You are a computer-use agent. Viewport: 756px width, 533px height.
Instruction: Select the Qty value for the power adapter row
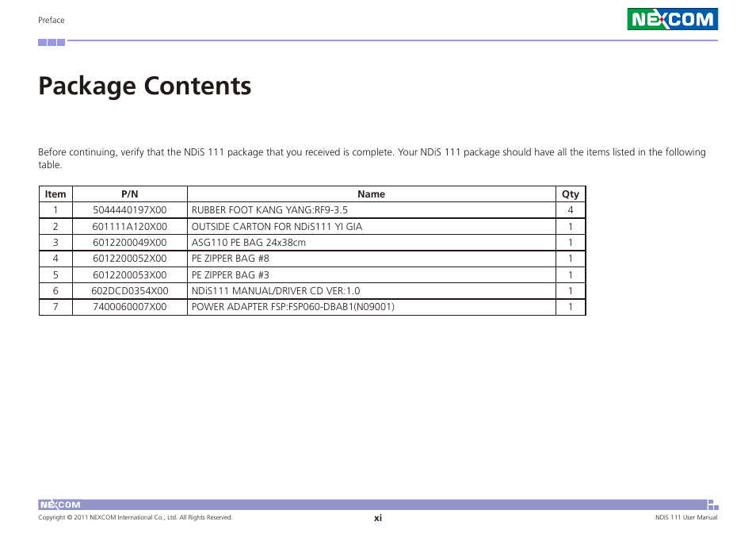[x=570, y=306]
